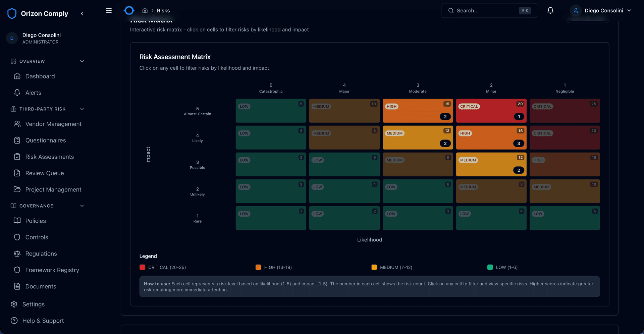Select Risks in the breadcrumb trail
Image resolution: width=644 pixels, height=334 pixels.
point(164,10)
